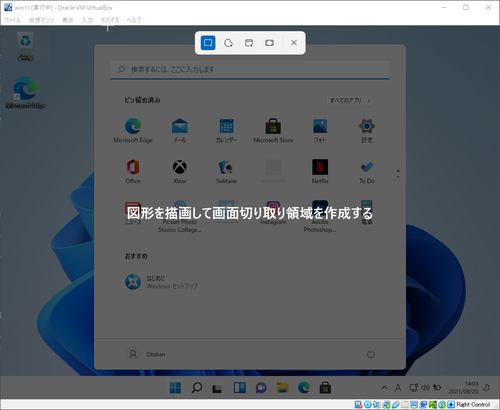Click the Start menu power button
Screen dimensions: 500x410
(x=371, y=354)
